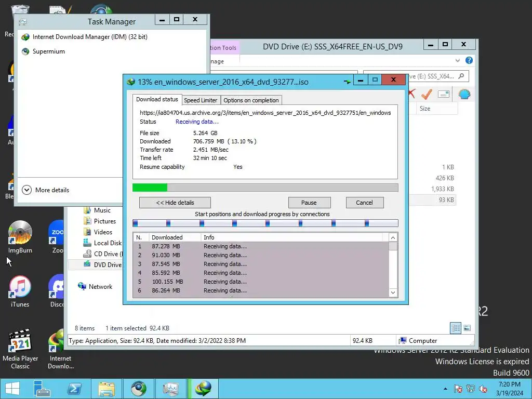
Task: Pause the ISO download
Action: pyautogui.click(x=309, y=203)
